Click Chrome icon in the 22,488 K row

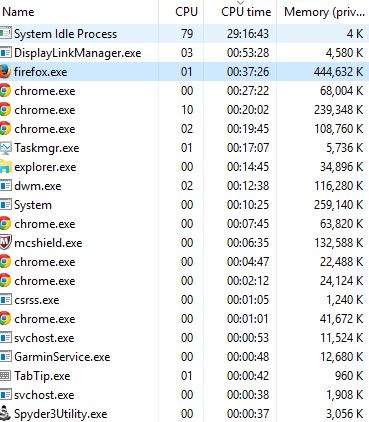click(5, 261)
